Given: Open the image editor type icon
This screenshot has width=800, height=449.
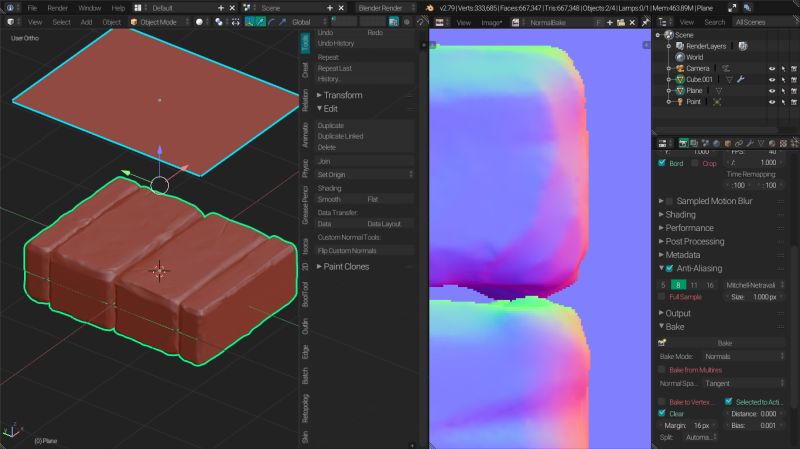Looking at the screenshot, I should tap(439, 22).
